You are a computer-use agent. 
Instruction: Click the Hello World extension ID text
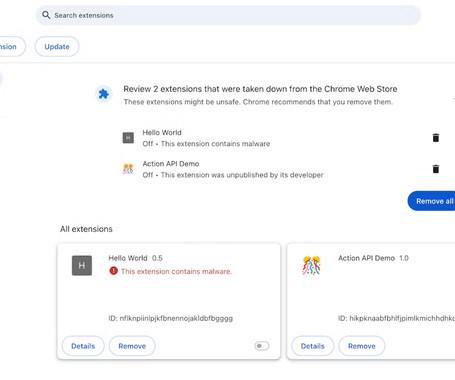coord(171,318)
